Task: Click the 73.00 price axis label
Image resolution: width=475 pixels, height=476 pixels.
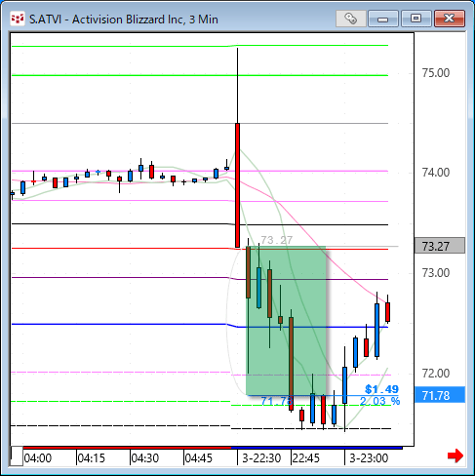Action: [x=436, y=273]
